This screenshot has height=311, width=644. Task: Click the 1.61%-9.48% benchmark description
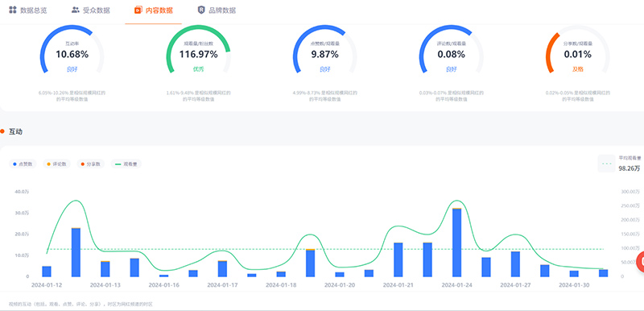tap(198, 96)
